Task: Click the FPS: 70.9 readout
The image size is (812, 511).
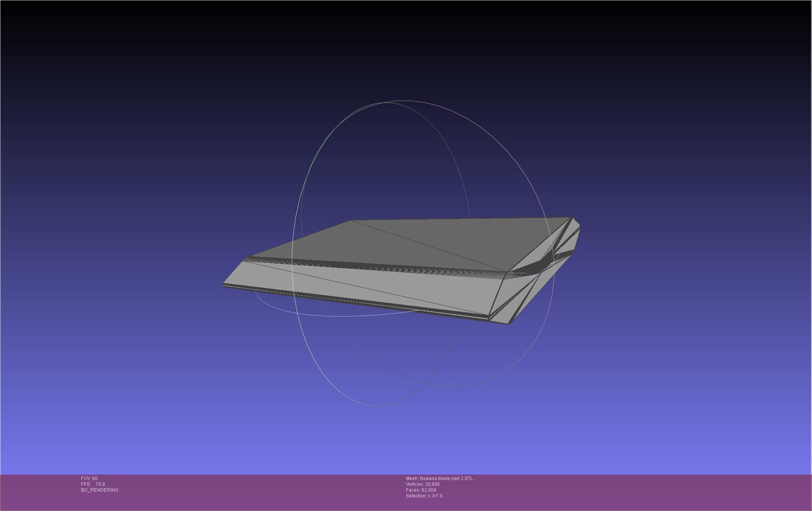Action: pos(93,484)
